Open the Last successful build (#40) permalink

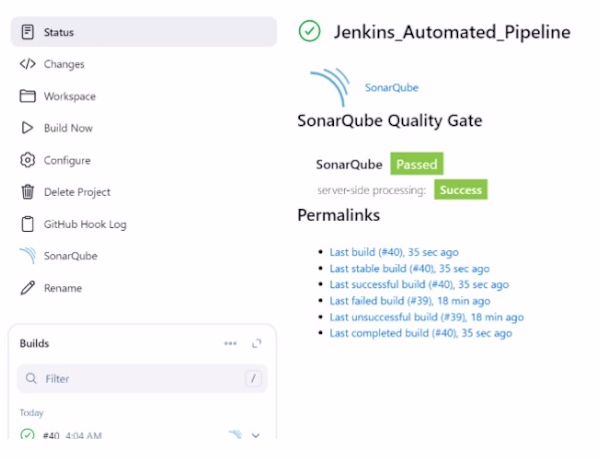(419, 285)
